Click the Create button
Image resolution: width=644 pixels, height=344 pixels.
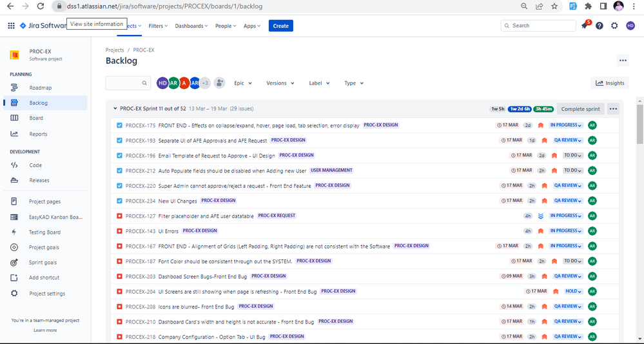coord(281,25)
